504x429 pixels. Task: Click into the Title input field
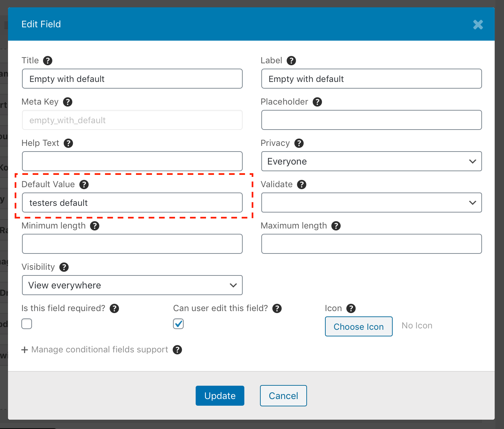132,79
